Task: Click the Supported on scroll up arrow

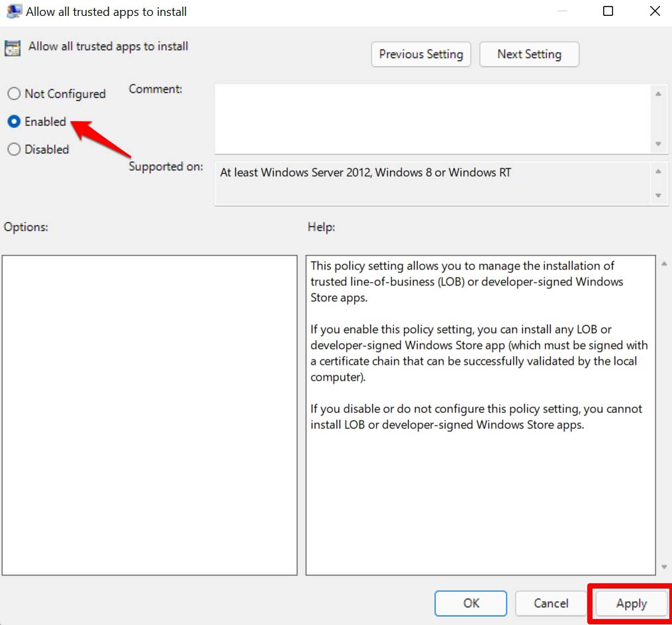Action: tap(657, 171)
